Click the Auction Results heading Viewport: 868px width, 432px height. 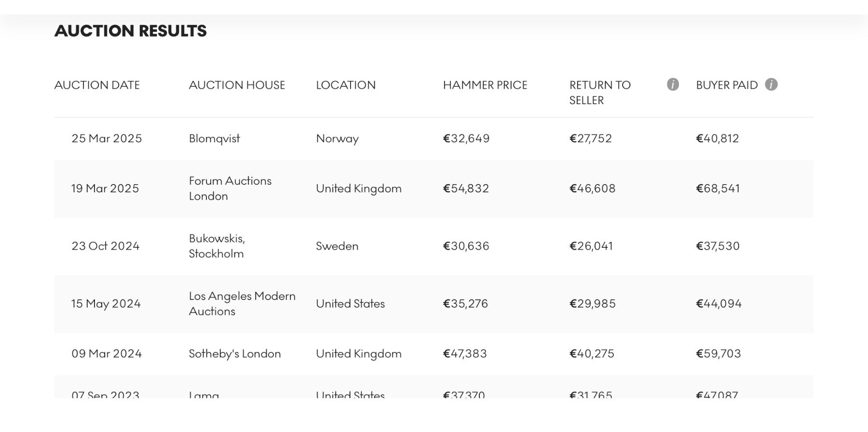pyautogui.click(x=131, y=31)
